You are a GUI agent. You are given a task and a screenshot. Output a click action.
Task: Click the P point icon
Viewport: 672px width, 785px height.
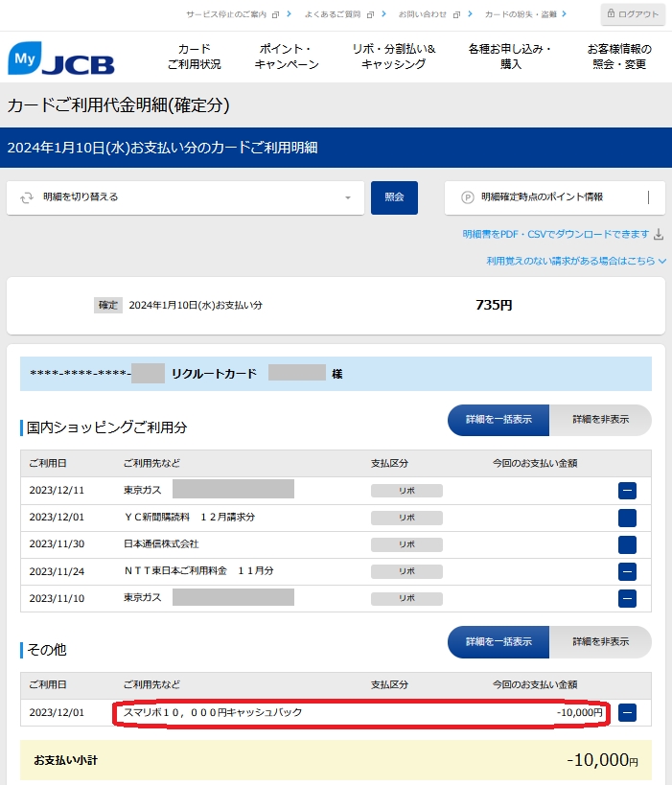coord(467,197)
